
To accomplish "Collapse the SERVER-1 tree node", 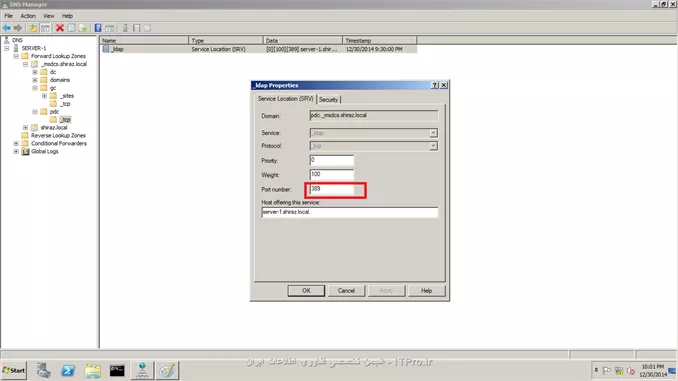I will (6, 48).
